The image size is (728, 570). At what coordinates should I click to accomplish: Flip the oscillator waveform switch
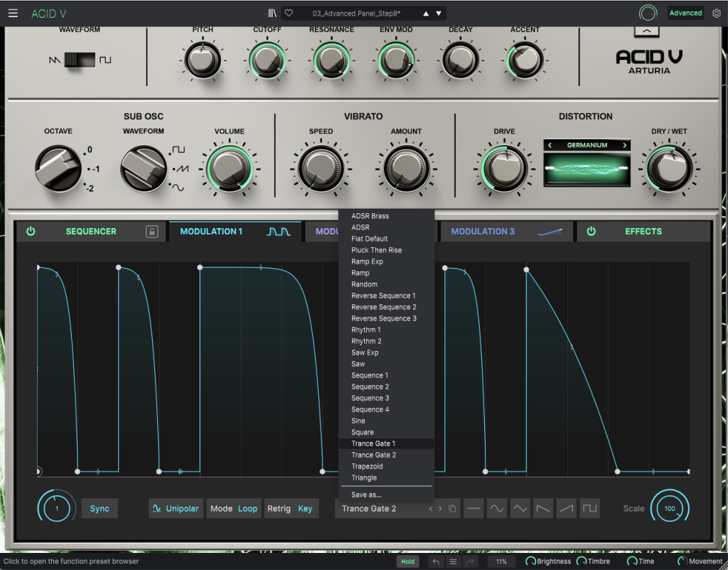(x=80, y=60)
